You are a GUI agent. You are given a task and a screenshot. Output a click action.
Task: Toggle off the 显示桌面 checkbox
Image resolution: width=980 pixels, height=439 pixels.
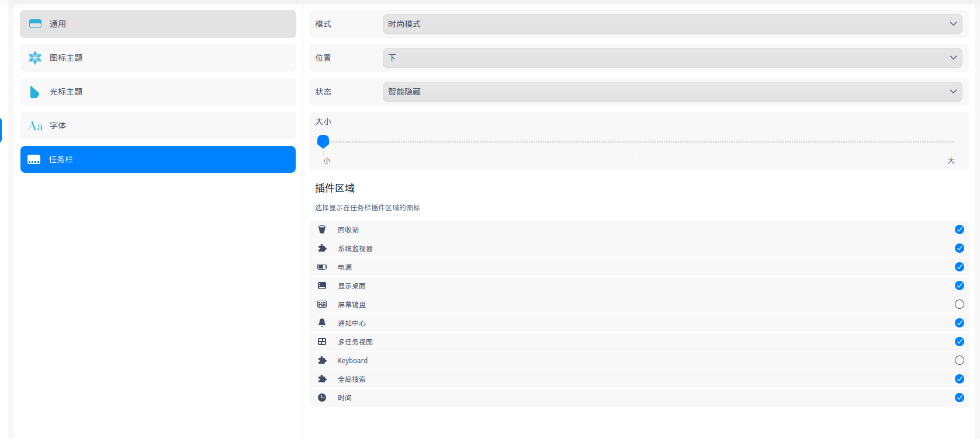click(960, 285)
